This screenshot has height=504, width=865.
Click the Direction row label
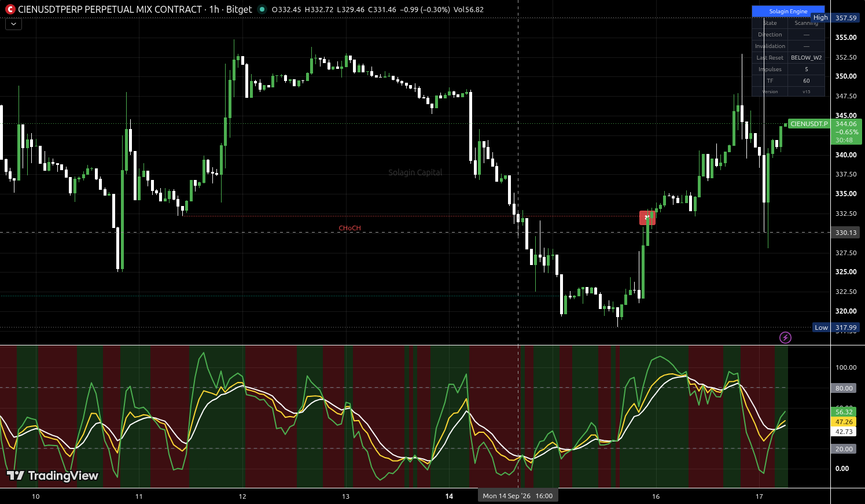click(x=770, y=35)
